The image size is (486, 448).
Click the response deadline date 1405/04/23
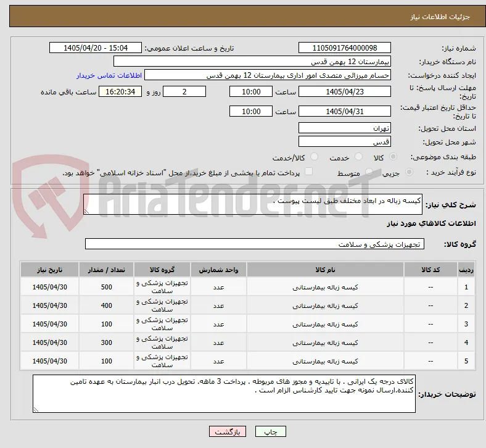pyautogui.click(x=344, y=91)
